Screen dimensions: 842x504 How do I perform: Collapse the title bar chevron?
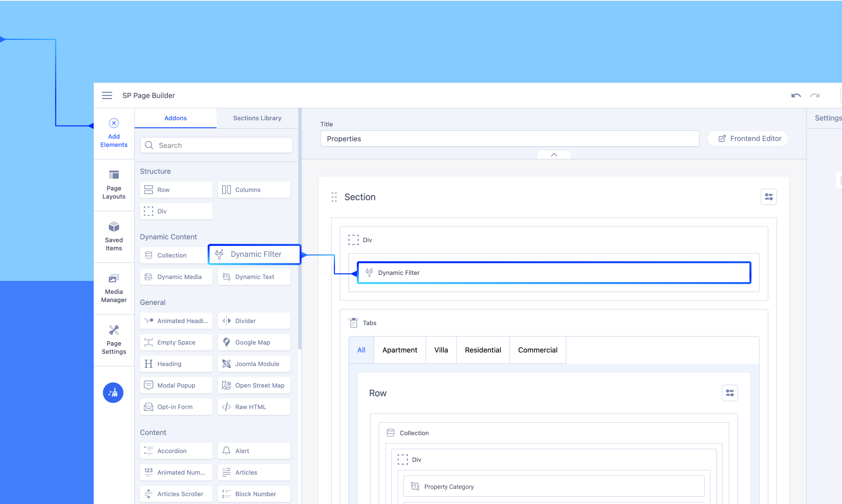[x=554, y=155]
